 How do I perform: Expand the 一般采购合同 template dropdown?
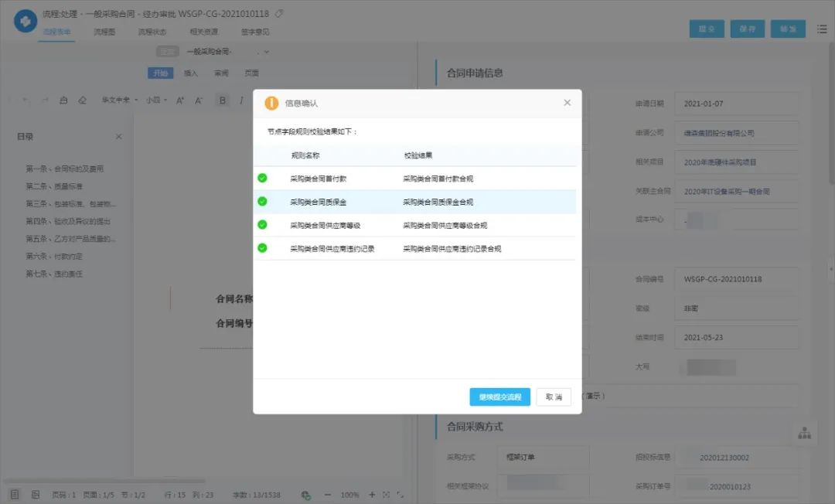tap(266, 52)
